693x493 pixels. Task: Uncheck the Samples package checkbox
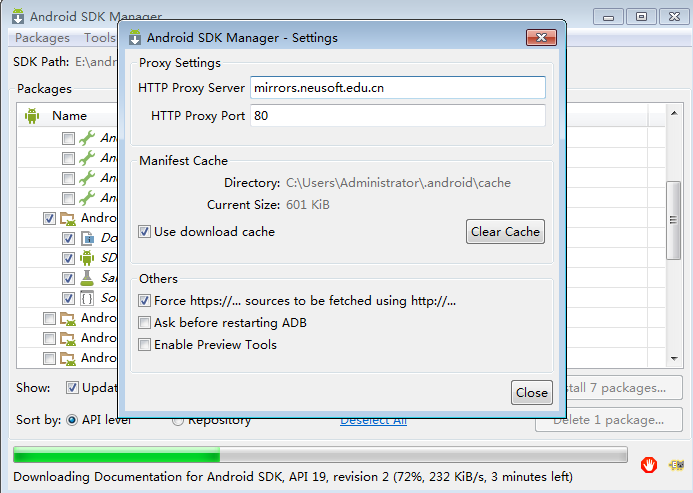tap(68, 278)
